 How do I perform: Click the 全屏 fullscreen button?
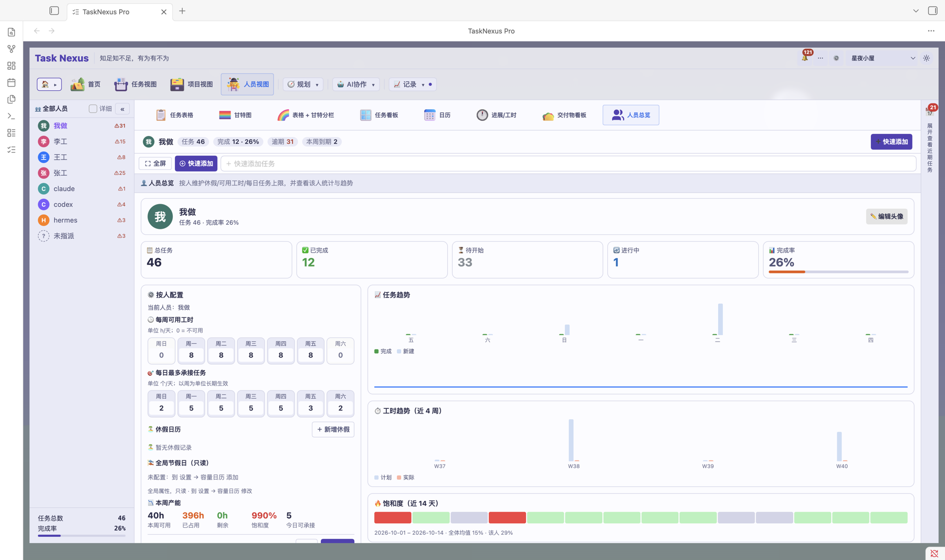click(x=155, y=164)
